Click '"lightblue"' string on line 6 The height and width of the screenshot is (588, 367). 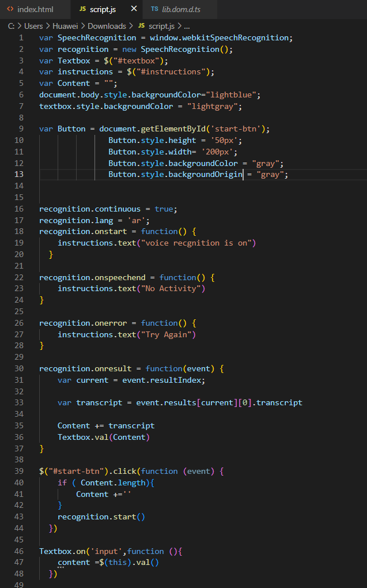tap(231, 95)
